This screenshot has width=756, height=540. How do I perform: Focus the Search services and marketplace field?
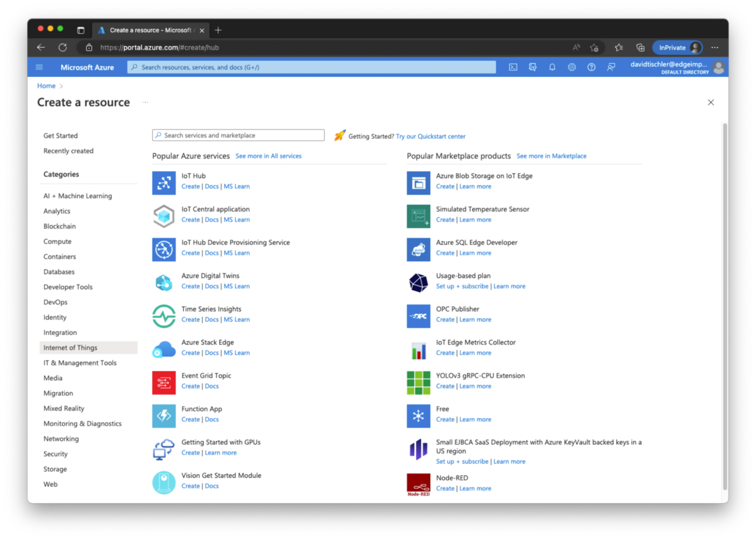click(238, 136)
